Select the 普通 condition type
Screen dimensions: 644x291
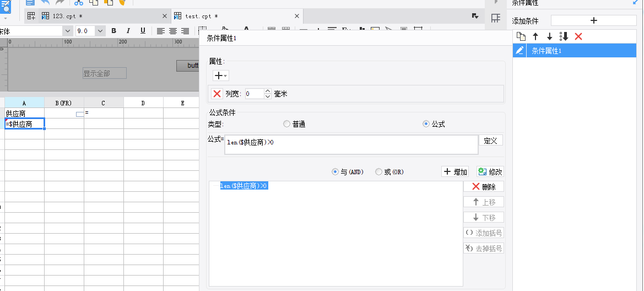click(286, 124)
